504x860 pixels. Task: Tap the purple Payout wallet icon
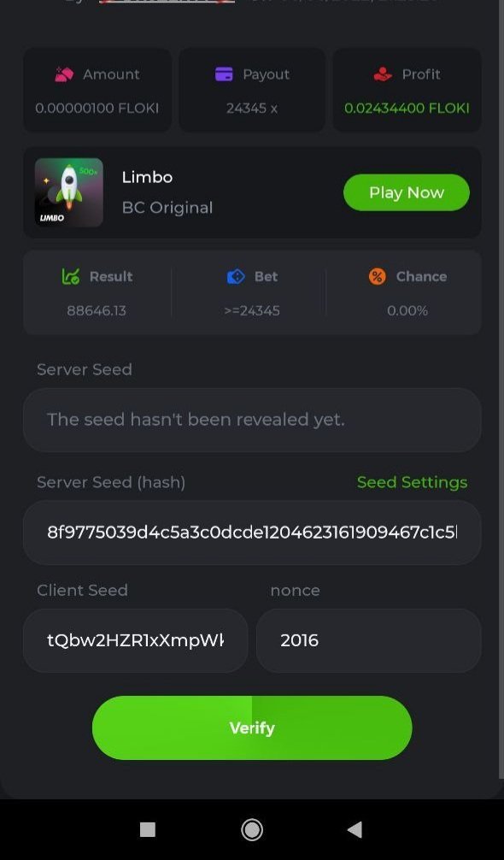pos(224,74)
